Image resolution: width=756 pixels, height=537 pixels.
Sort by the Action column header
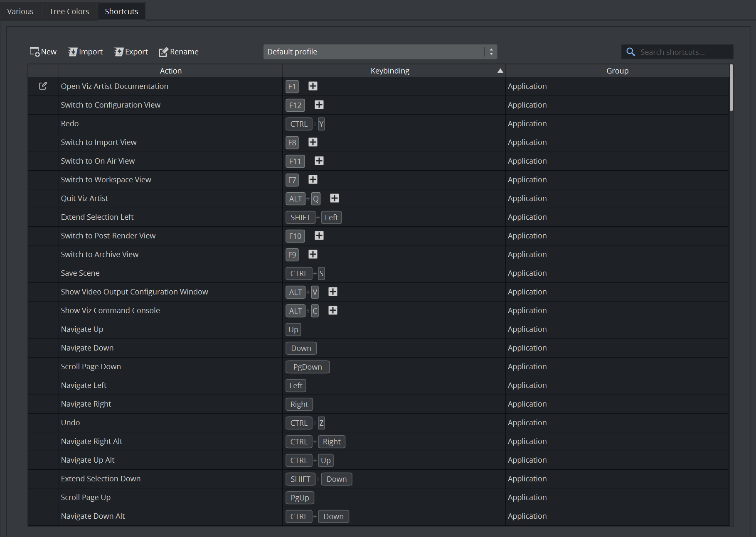pos(170,71)
